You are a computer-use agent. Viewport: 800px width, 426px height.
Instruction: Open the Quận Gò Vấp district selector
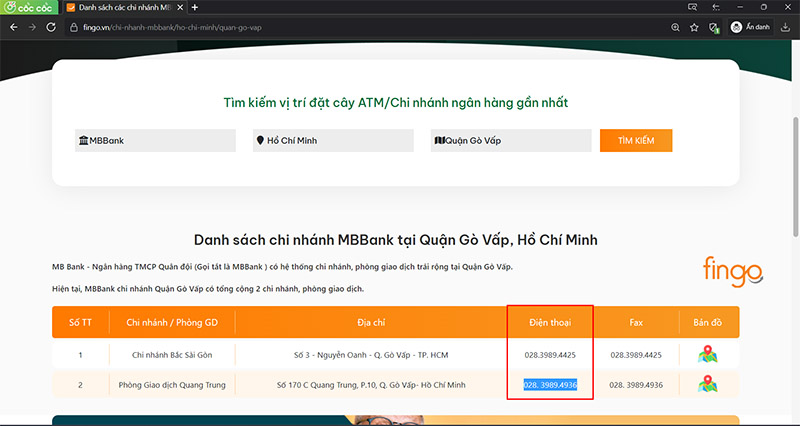[511, 140]
